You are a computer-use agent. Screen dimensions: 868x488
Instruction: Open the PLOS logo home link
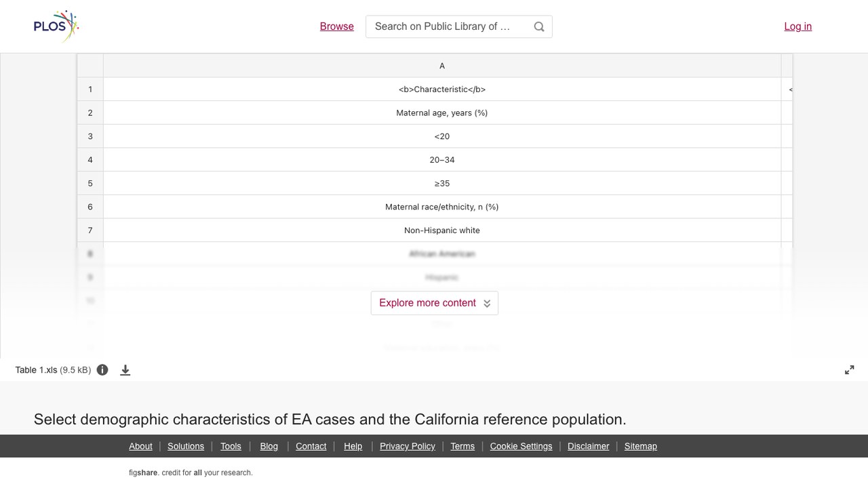56,26
